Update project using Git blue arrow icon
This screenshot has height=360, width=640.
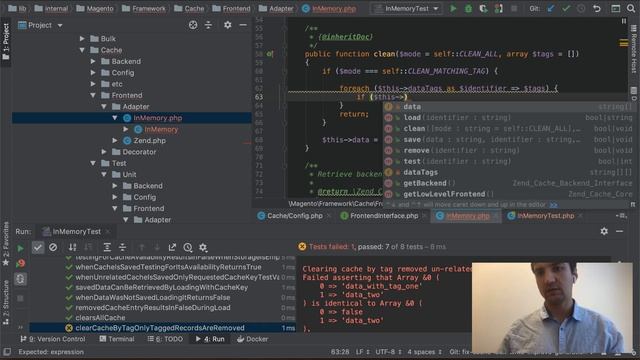pyautogui.click(x=551, y=8)
